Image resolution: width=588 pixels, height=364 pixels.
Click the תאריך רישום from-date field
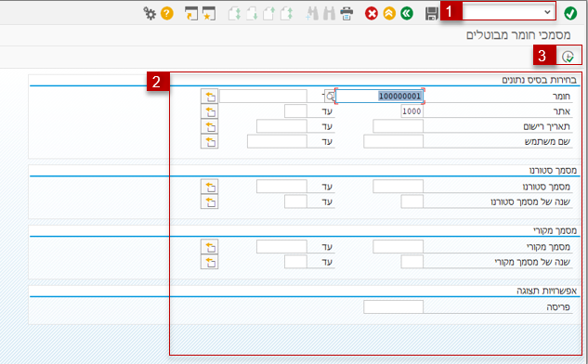(x=398, y=126)
